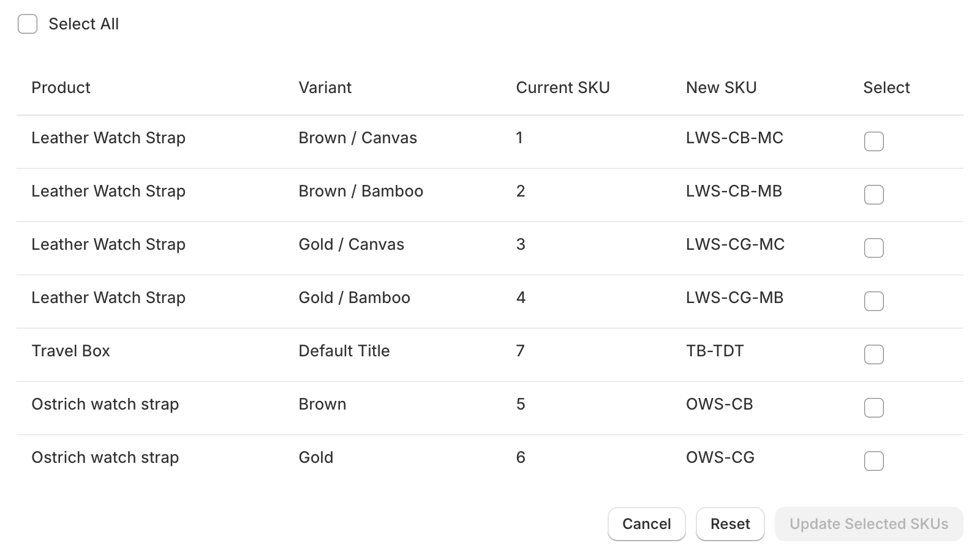Tick checkbox for Brown / Bamboo strap
Screen dimensions: 980x551
[873, 195]
